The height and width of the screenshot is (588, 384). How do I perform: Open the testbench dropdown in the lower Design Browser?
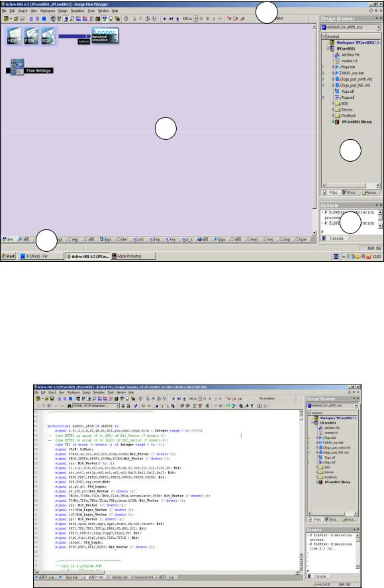[356, 406]
